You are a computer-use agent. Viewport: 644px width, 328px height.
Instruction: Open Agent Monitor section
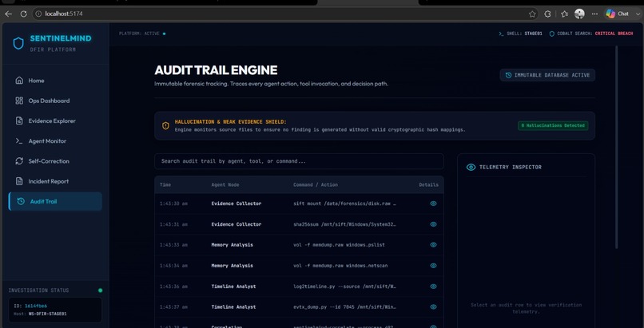(x=55, y=140)
